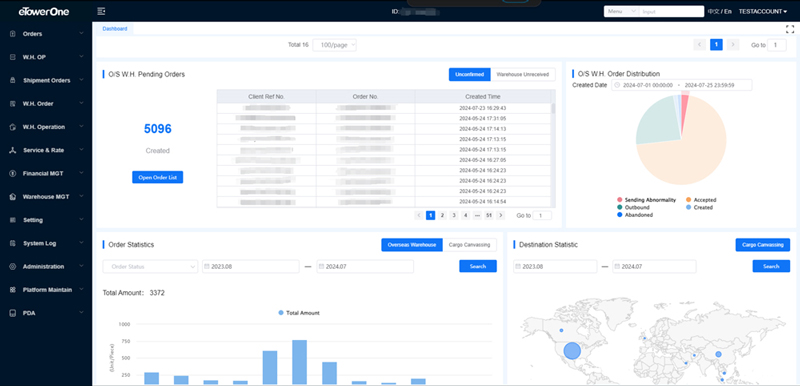Click the W.H. Operation sidebar icon
This screenshot has width=800, height=386.
click(x=13, y=127)
